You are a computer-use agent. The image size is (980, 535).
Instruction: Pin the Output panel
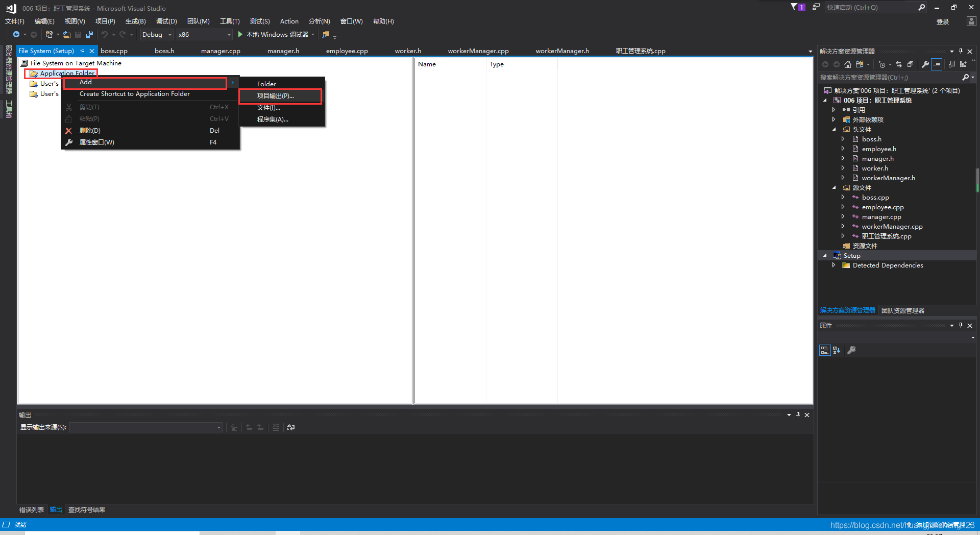(798, 415)
